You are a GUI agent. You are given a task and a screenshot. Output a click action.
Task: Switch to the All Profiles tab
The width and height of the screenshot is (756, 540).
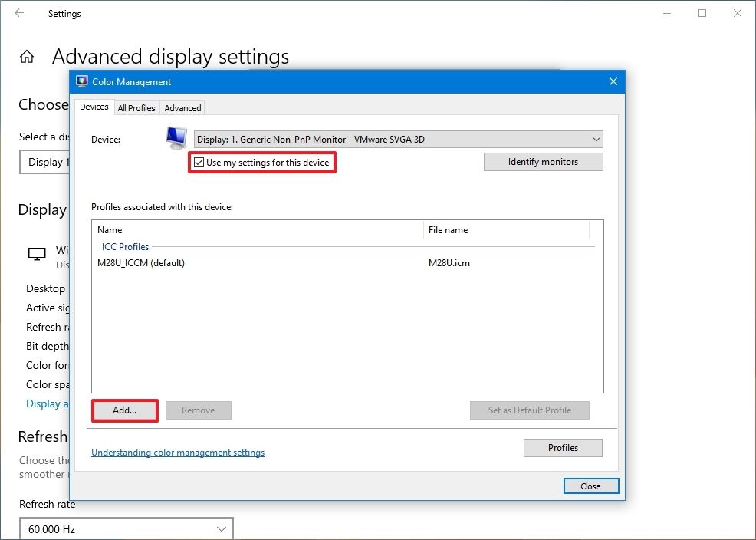click(x=136, y=107)
